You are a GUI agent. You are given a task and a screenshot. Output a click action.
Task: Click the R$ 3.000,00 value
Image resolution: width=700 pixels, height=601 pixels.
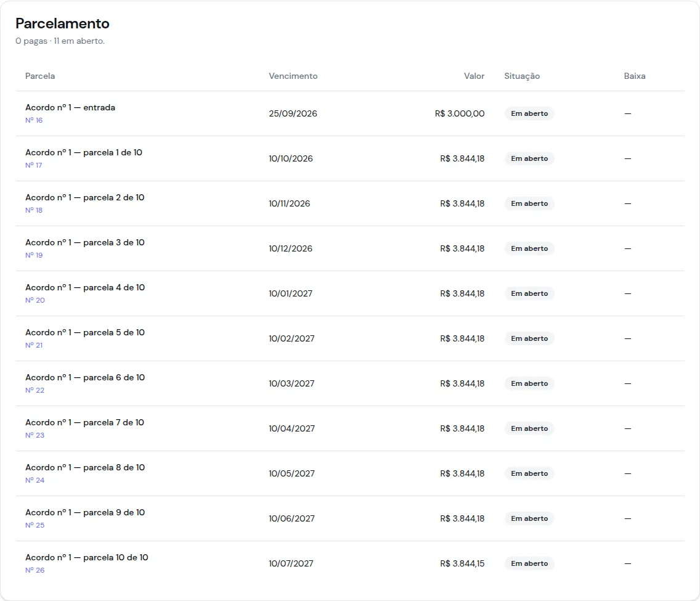click(x=460, y=114)
